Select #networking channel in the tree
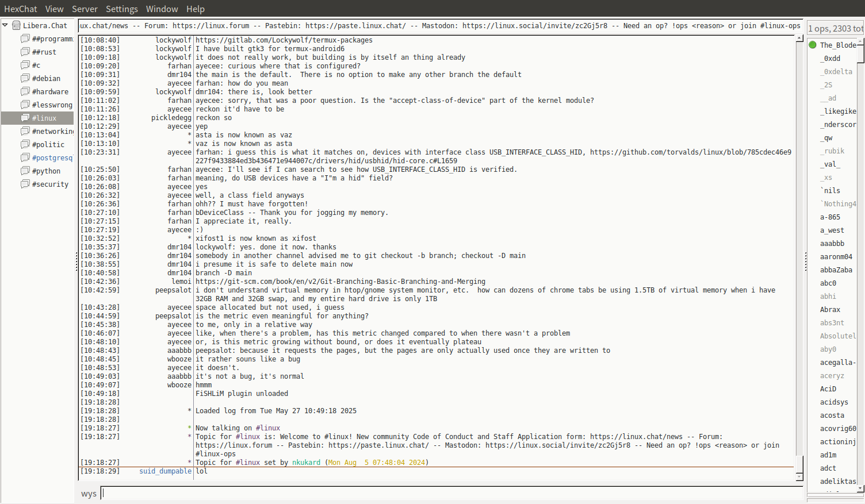This screenshot has width=865, height=504. 52,131
